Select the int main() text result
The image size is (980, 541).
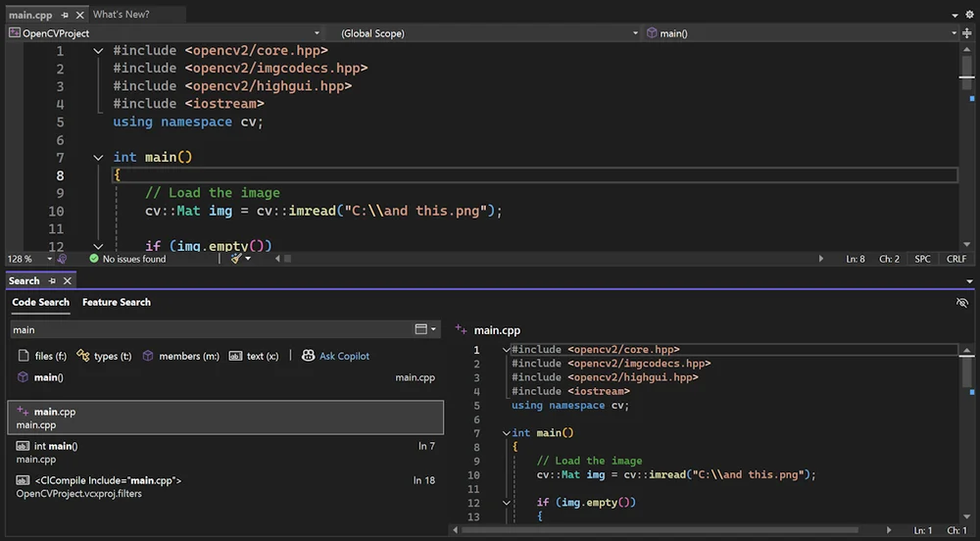[x=225, y=452]
